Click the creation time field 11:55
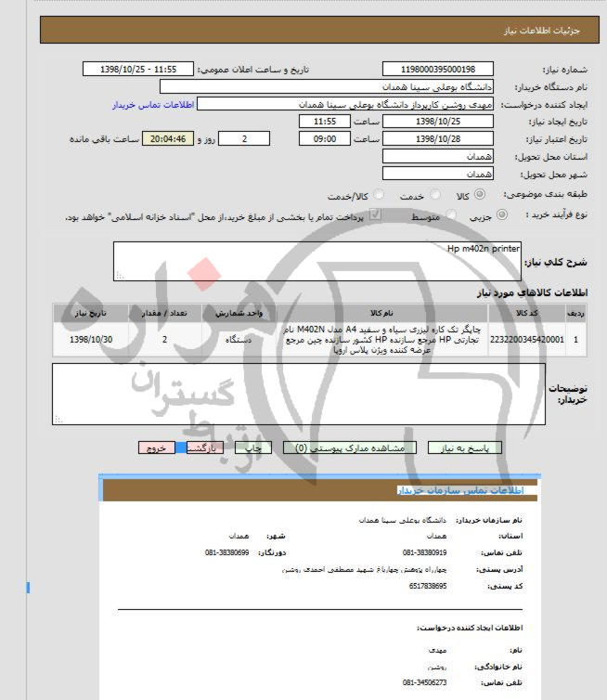This screenshot has width=607, height=700. coord(325,122)
